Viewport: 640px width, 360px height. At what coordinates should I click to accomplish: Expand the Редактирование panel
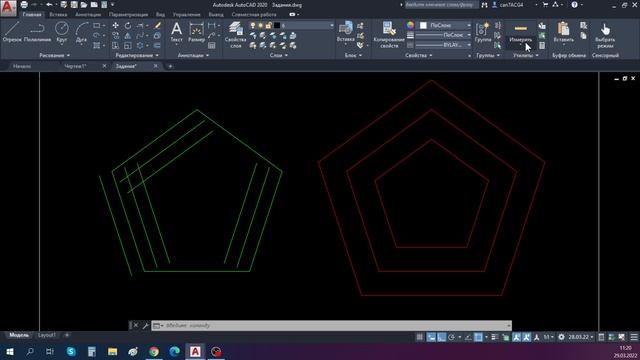click(x=137, y=55)
